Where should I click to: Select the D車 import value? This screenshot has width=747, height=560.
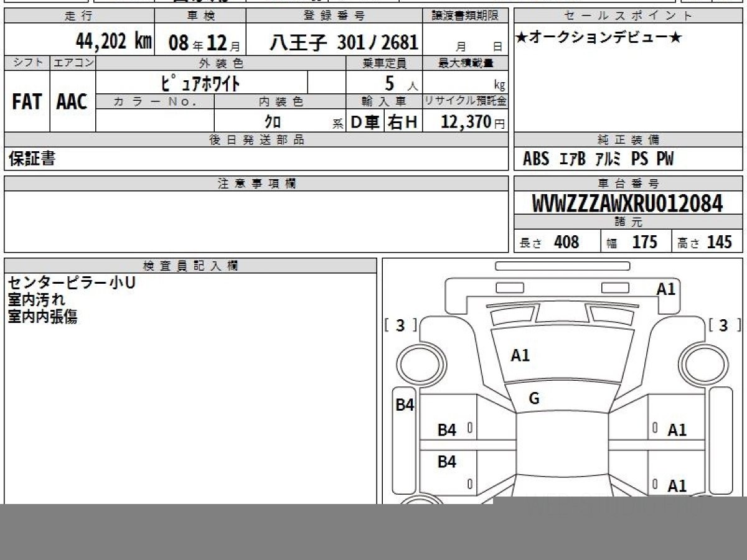click(365, 122)
